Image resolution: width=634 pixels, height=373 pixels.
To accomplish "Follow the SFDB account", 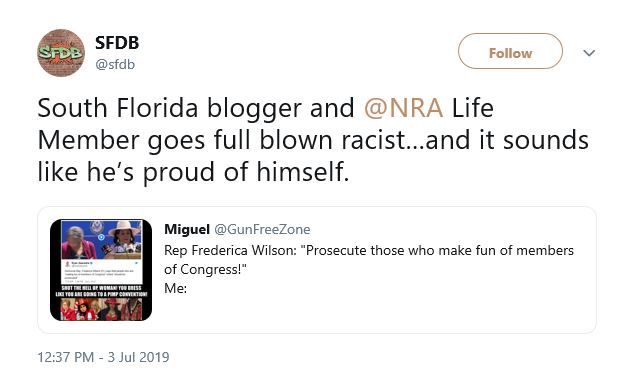I will pyautogui.click(x=510, y=51).
